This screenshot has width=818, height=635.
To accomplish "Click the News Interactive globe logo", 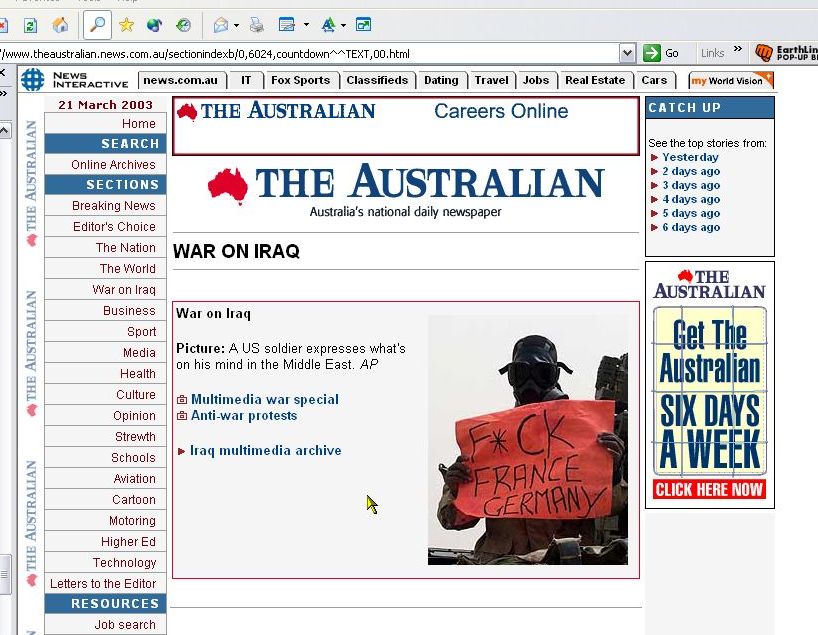I will (33, 80).
